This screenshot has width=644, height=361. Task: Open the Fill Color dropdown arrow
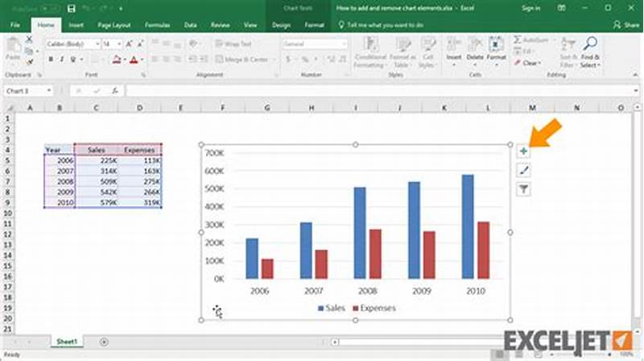click(125, 60)
